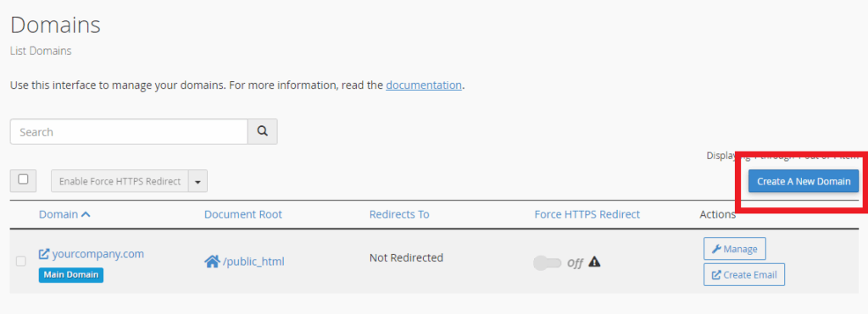Click the Enable Force HTTPS Redirect button
The width and height of the screenshot is (868, 314).
tap(120, 181)
